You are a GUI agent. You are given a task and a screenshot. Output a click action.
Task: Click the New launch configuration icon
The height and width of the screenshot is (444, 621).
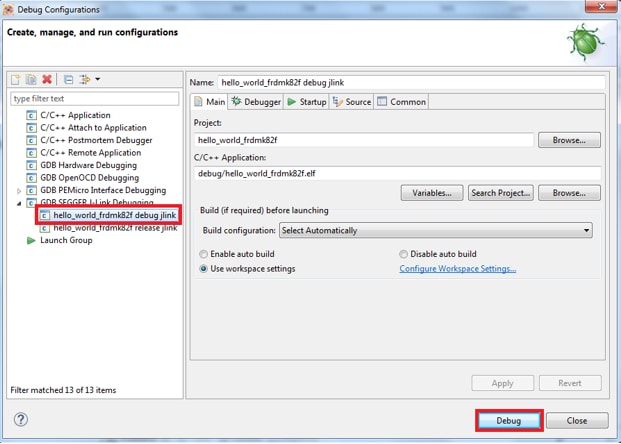pos(17,79)
